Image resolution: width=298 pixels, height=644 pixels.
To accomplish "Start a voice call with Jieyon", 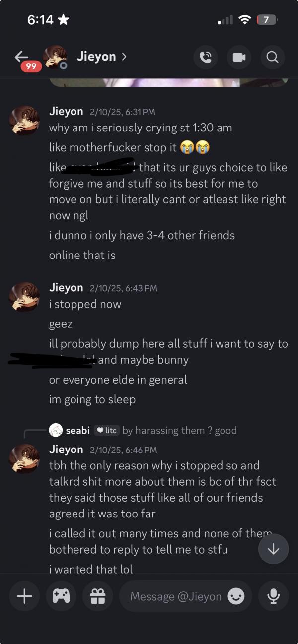I will [x=205, y=57].
